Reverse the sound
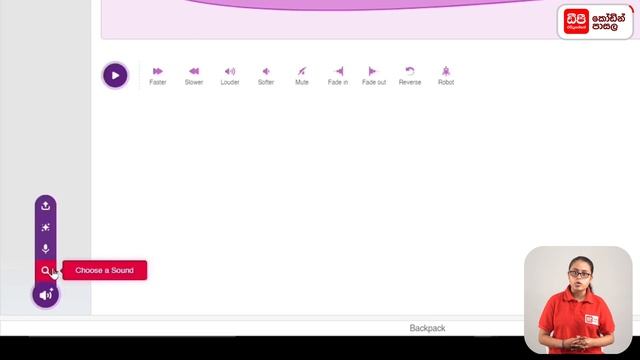This screenshot has height=360, width=640. (x=410, y=76)
